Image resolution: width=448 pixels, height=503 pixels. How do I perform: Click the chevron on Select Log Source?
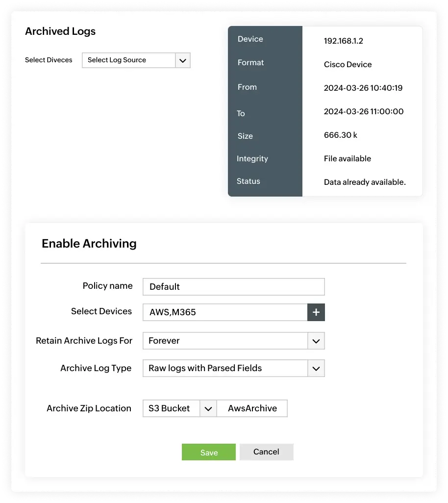pyautogui.click(x=183, y=60)
